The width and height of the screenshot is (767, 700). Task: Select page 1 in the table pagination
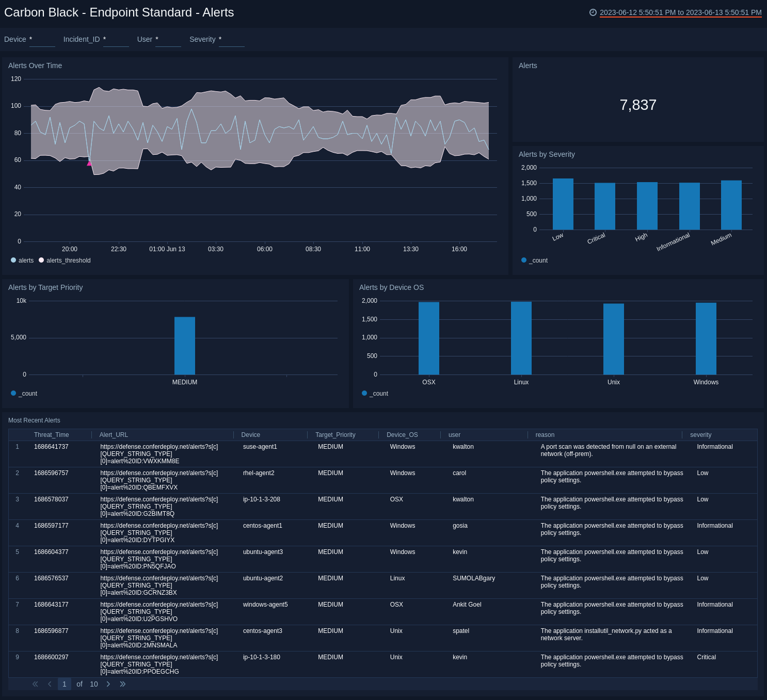click(64, 684)
